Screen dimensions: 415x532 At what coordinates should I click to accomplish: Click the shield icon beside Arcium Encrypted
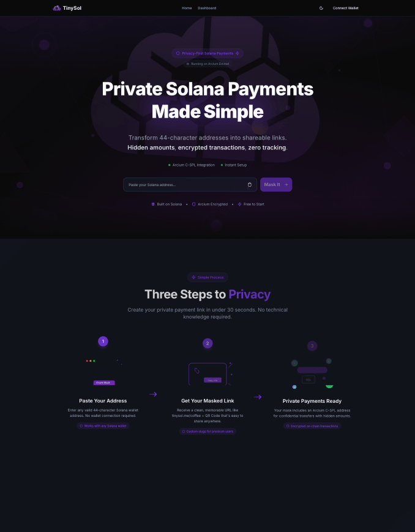194,204
